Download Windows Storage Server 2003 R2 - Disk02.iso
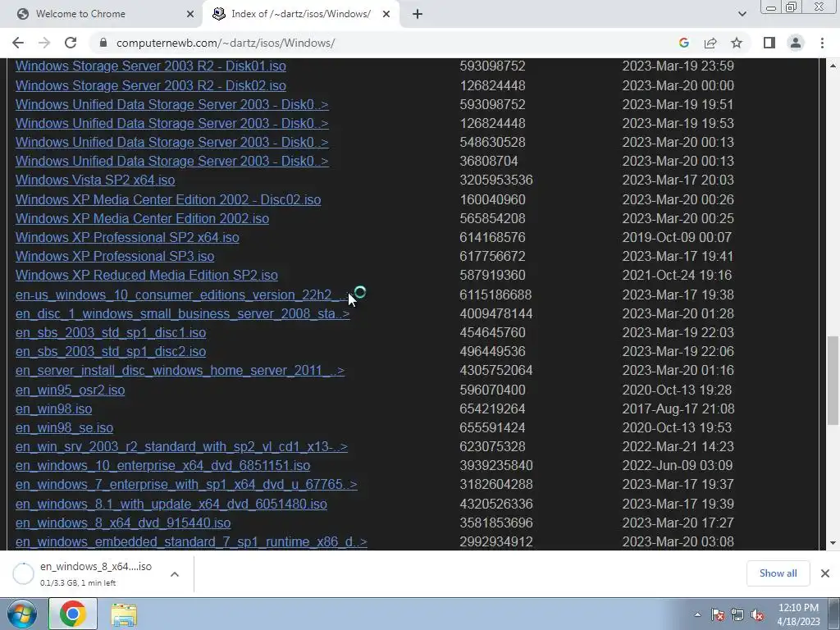The height and width of the screenshot is (630, 840). [x=151, y=85]
